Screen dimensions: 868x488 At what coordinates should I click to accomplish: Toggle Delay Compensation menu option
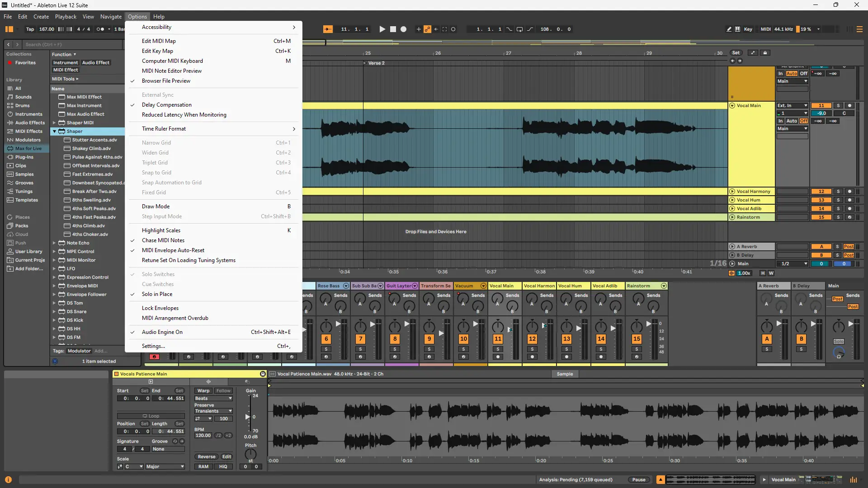click(166, 105)
